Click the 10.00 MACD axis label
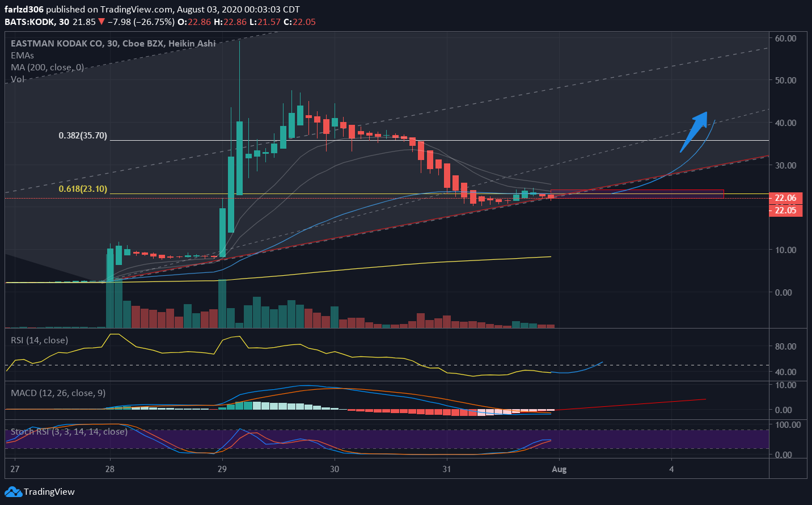This screenshot has width=812, height=505. click(785, 385)
